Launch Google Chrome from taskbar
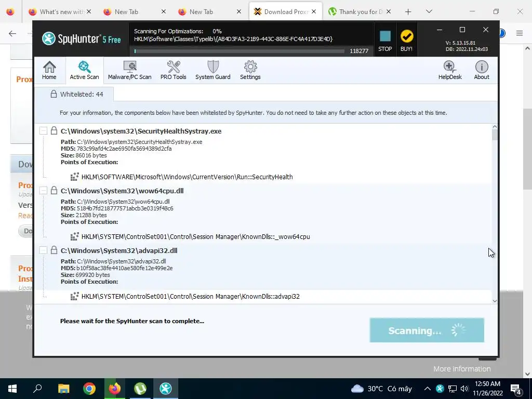Image resolution: width=532 pixels, height=399 pixels. coord(89,389)
